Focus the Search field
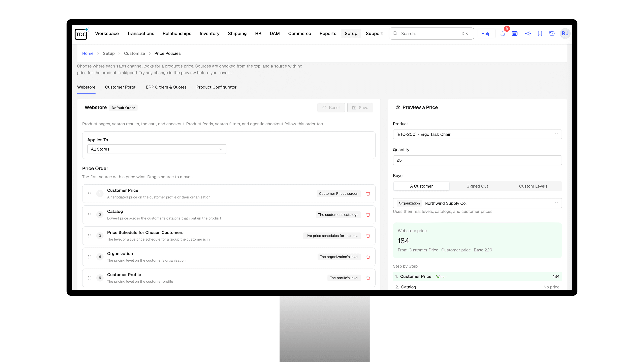Viewport: 644px width, 362px height. (x=431, y=33)
